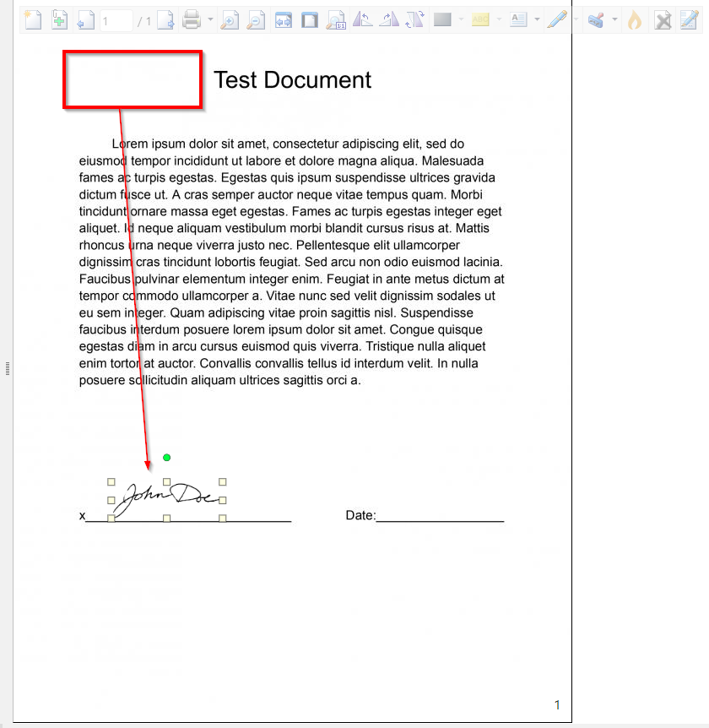
Task: Select the gray rectangle shape tool
Action: (x=442, y=19)
